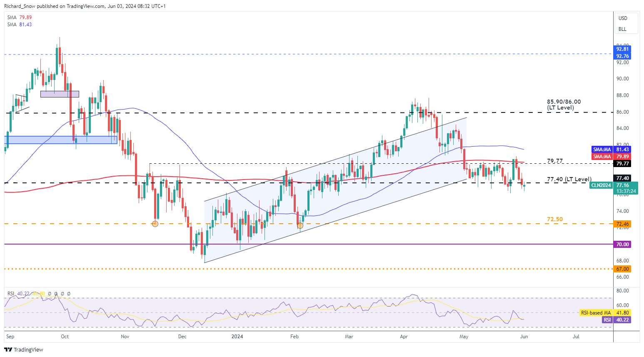The height and width of the screenshot is (357, 644).
Task: Click the 2024 label on time axis
Action: click(237, 336)
